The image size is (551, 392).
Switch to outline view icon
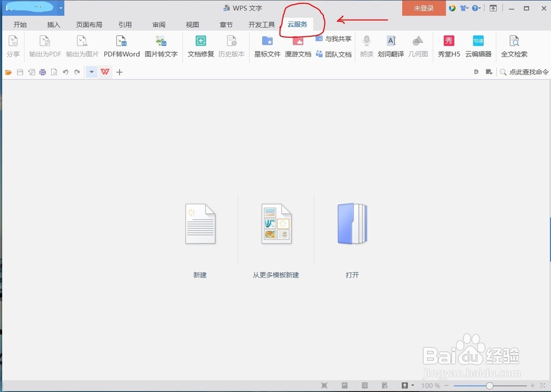click(x=365, y=385)
